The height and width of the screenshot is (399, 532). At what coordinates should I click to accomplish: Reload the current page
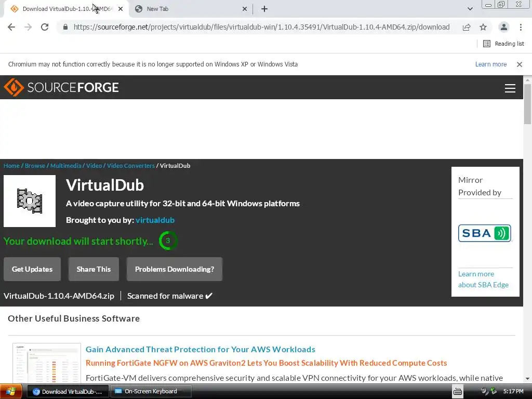tap(45, 27)
